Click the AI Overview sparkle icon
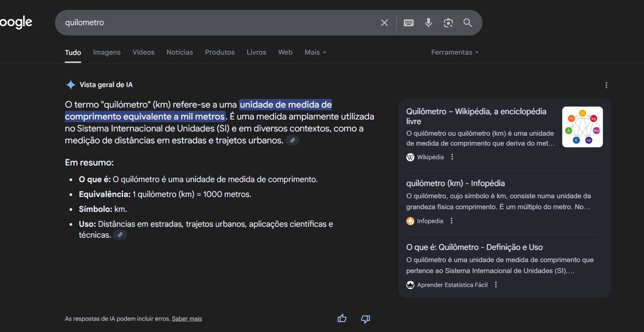The width and height of the screenshot is (644, 332). tap(70, 85)
